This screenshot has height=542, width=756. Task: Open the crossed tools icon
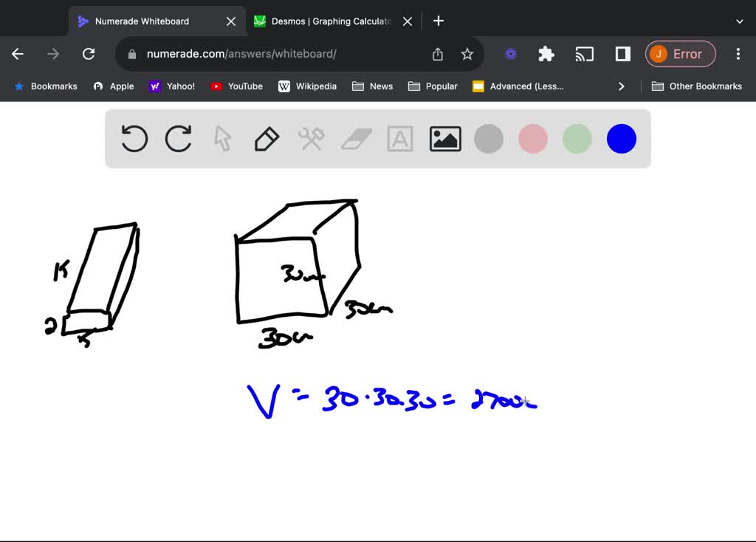point(311,139)
